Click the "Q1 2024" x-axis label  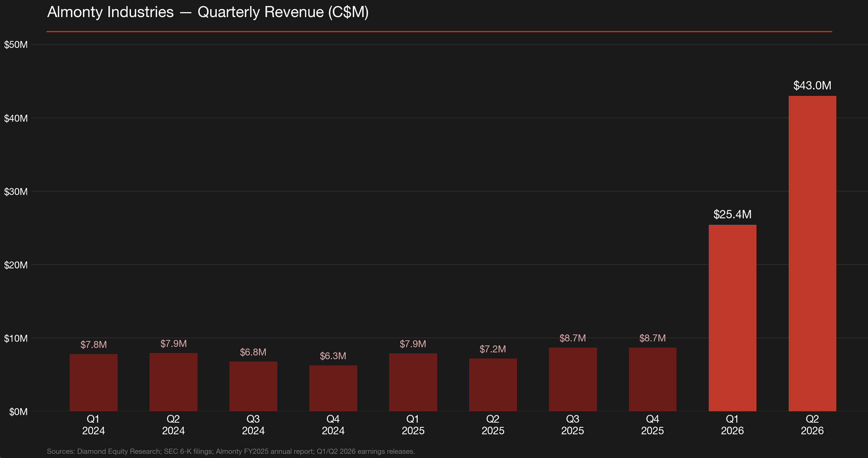(94, 425)
